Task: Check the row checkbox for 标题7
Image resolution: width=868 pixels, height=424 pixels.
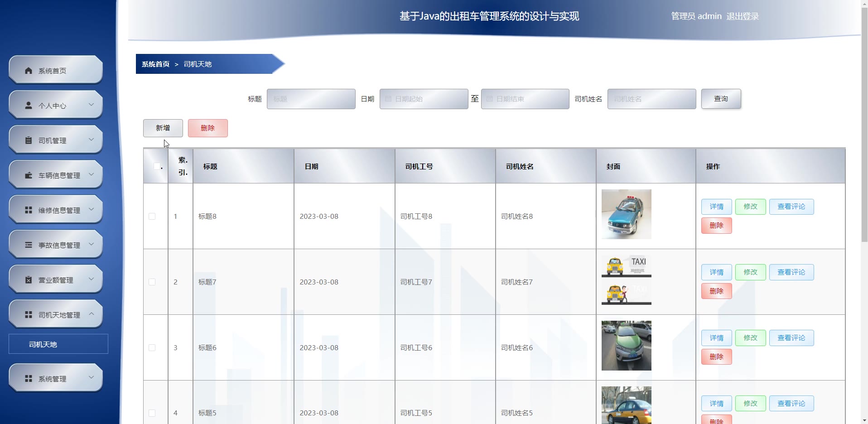Action: [152, 282]
